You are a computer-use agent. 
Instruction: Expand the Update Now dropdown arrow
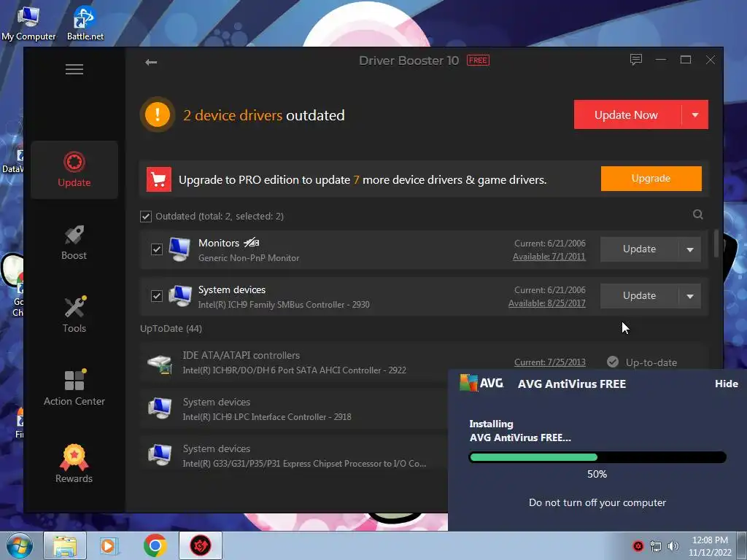coord(695,114)
